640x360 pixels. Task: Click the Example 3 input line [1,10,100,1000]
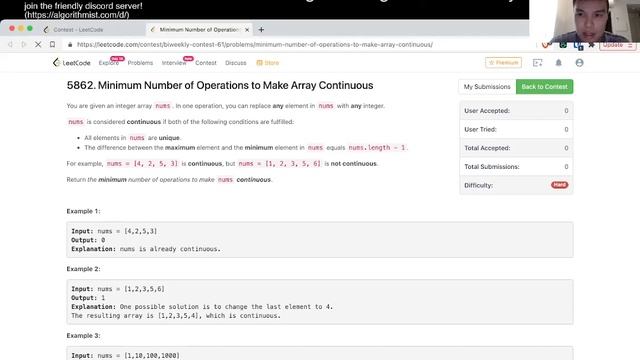125,356
